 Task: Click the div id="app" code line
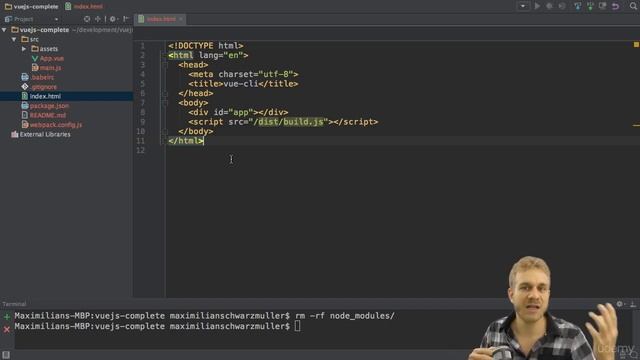pyautogui.click(x=238, y=112)
